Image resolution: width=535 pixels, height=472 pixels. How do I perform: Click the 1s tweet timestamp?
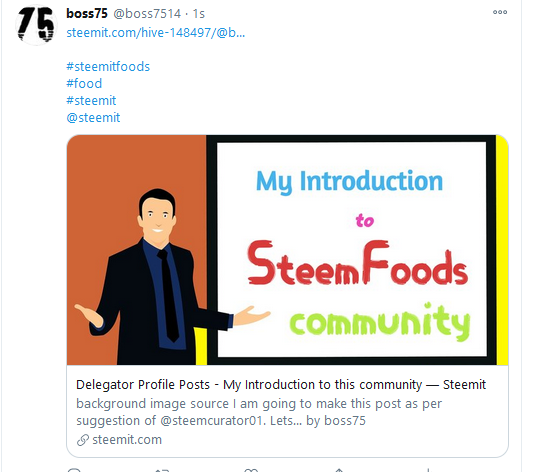[x=199, y=14]
